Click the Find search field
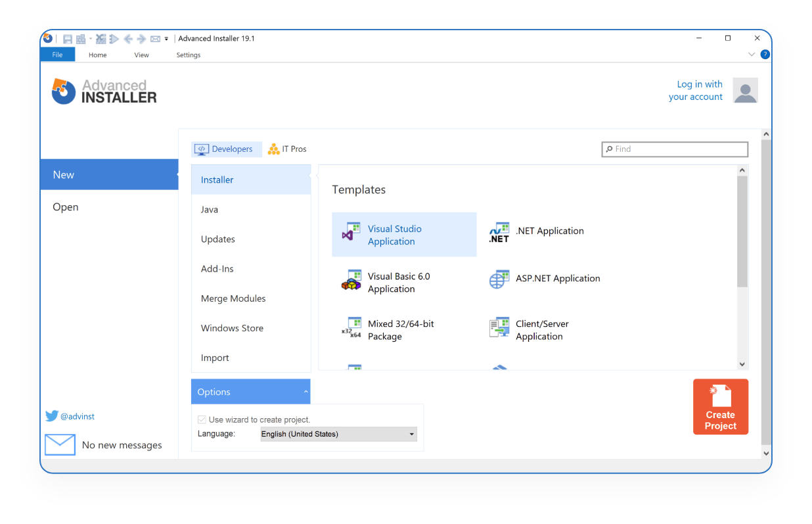 click(x=675, y=149)
